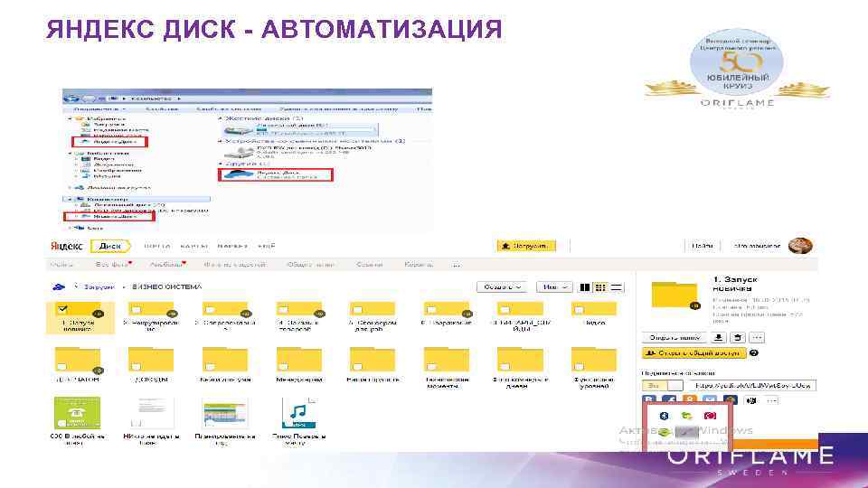Collapse the Другие group header
The image size is (868, 488).
(x=221, y=164)
